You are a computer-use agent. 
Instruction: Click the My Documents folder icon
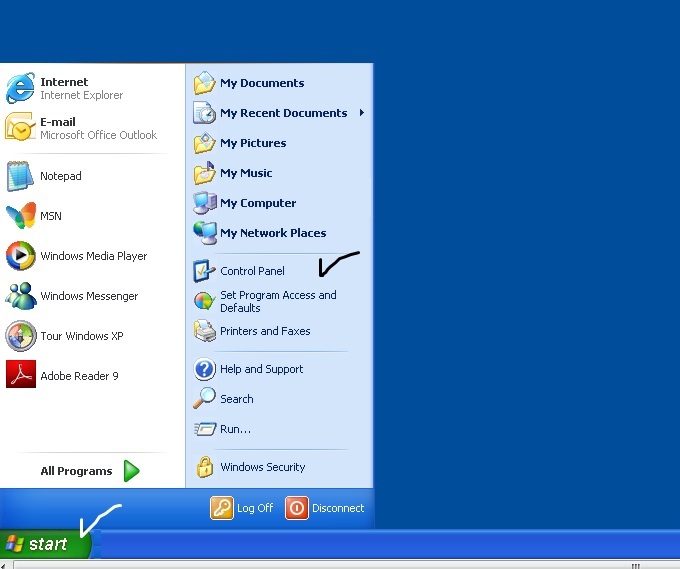pos(204,83)
